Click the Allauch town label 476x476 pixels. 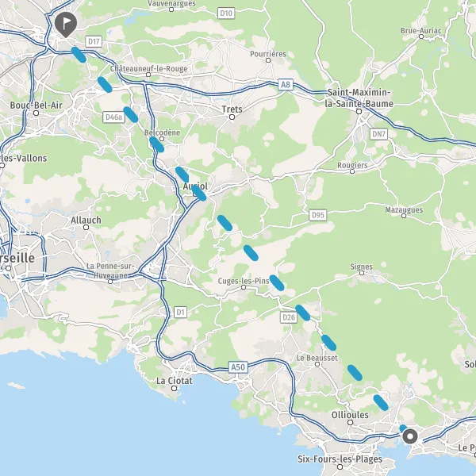(86, 220)
